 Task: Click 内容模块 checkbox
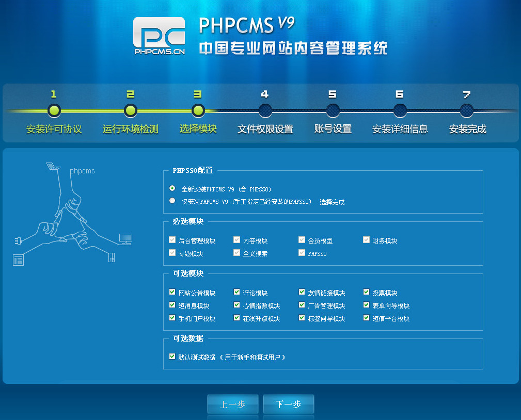236,240
